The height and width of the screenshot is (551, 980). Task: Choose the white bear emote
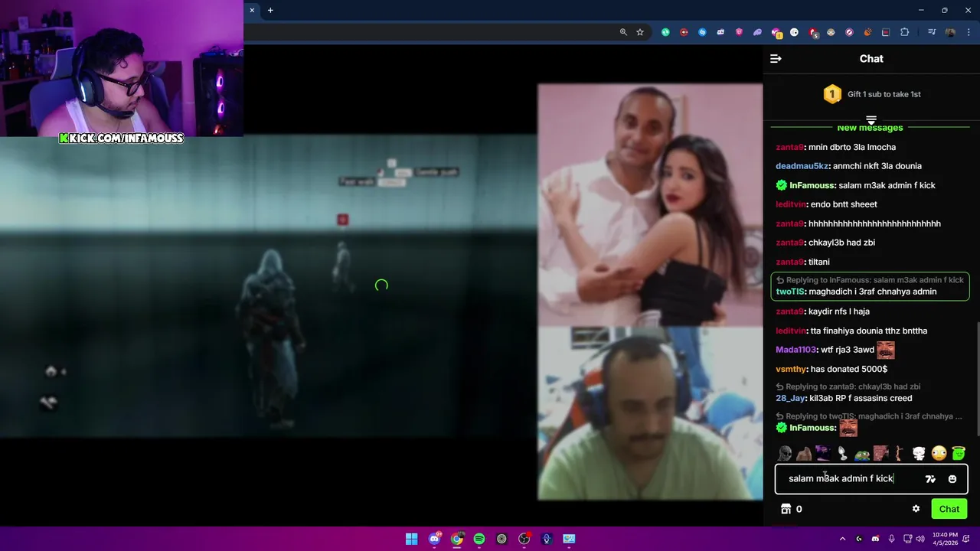(x=920, y=454)
